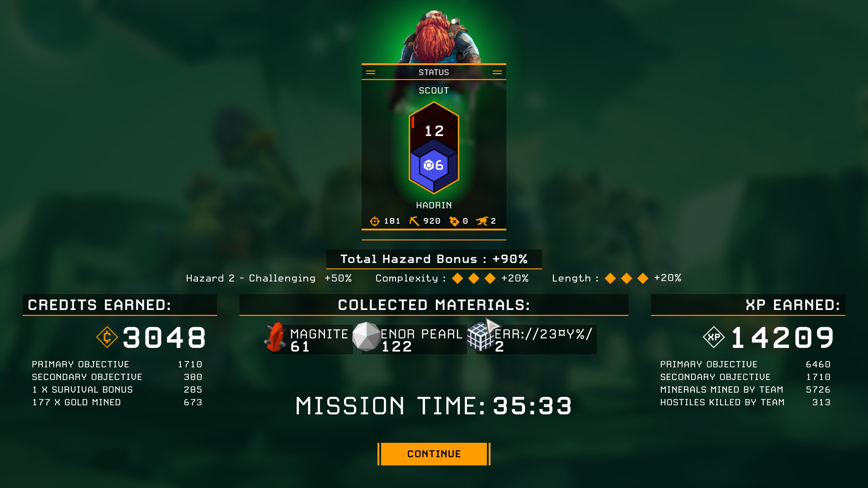Click the orange CONTINUE button
Image resolution: width=868 pixels, height=488 pixels.
pos(434,454)
